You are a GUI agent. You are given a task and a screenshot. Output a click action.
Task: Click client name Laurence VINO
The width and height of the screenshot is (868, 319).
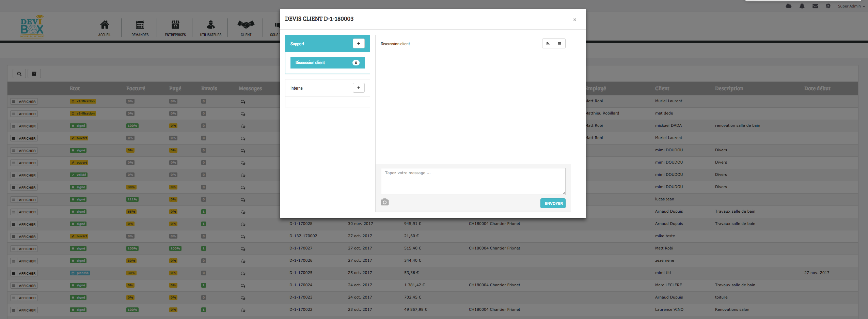click(669, 309)
